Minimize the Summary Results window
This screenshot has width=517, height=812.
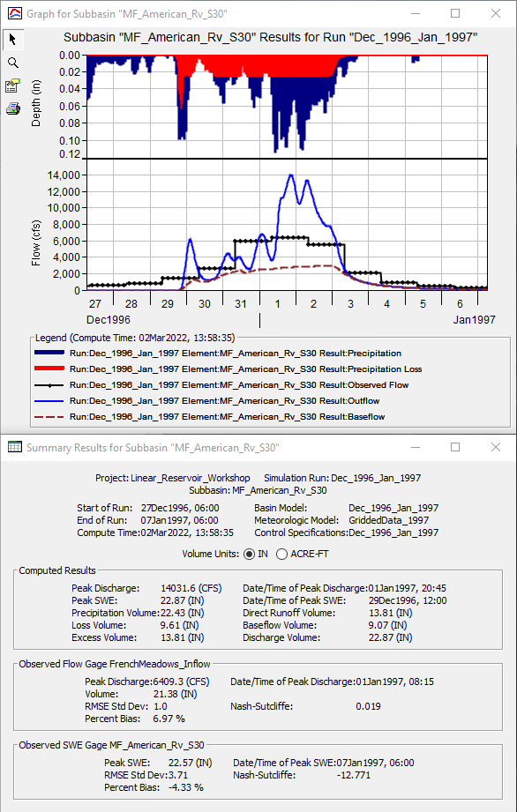point(415,447)
